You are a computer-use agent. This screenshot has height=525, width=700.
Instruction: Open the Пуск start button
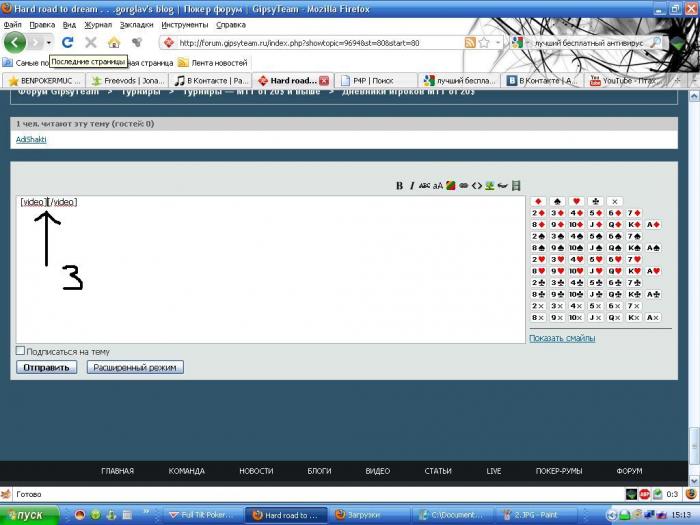[x=29, y=515]
